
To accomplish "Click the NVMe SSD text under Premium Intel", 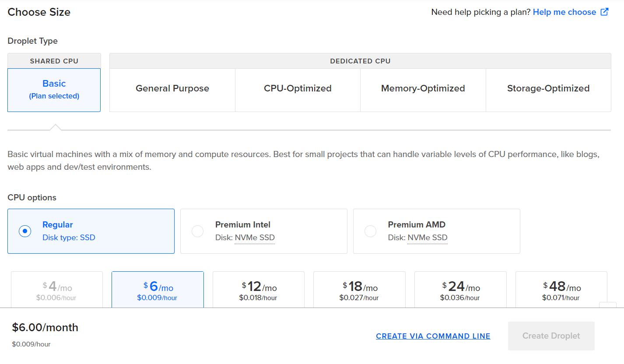I will [255, 238].
